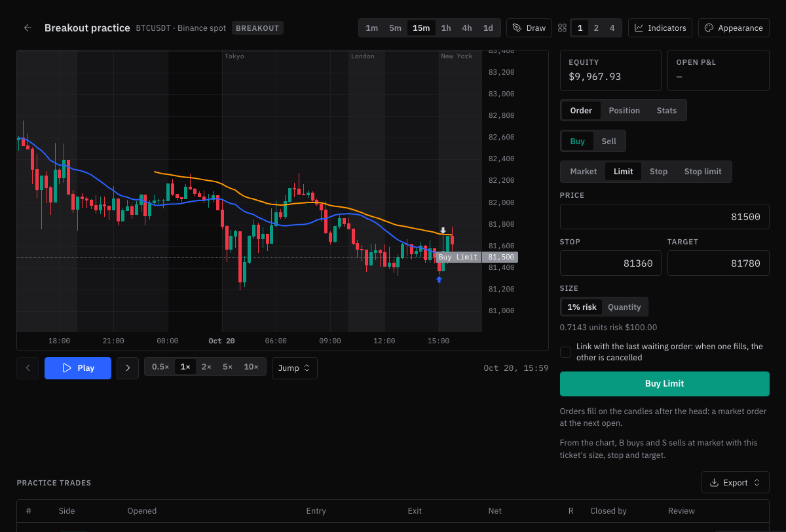The image size is (786, 532).
Task: Click the Breakout practice title
Action: pyautogui.click(x=87, y=28)
